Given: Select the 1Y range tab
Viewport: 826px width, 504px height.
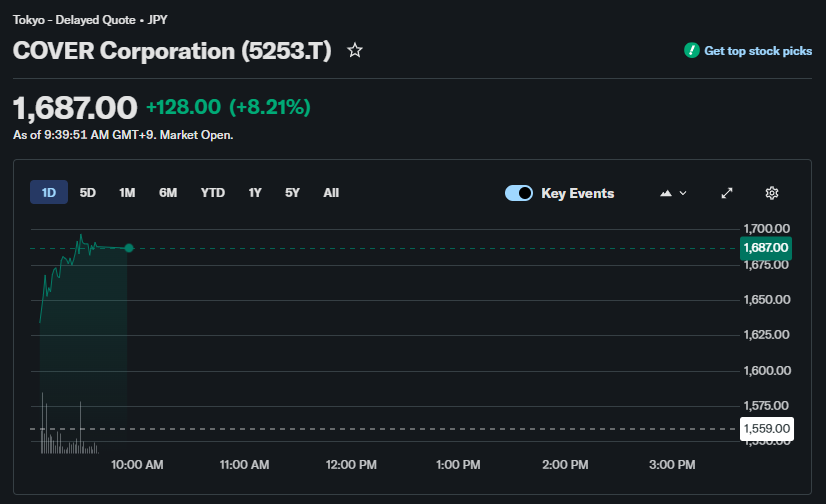Looking at the screenshot, I should click(255, 193).
